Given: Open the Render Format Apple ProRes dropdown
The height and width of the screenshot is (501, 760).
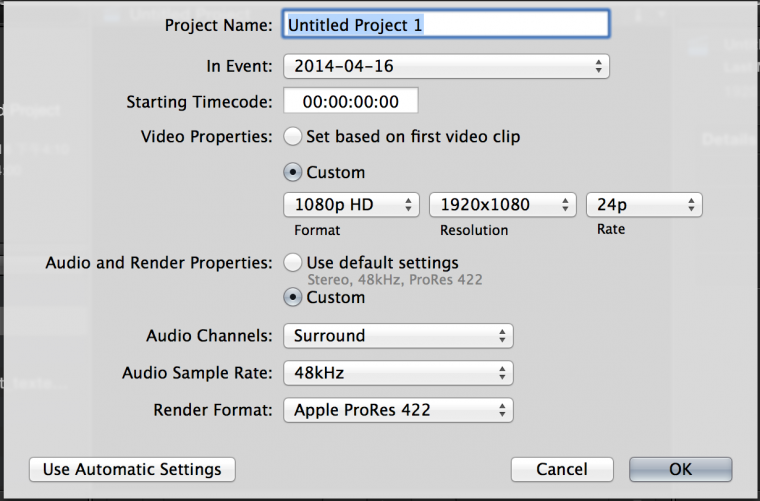Looking at the screenshot, I should [398, 410].
